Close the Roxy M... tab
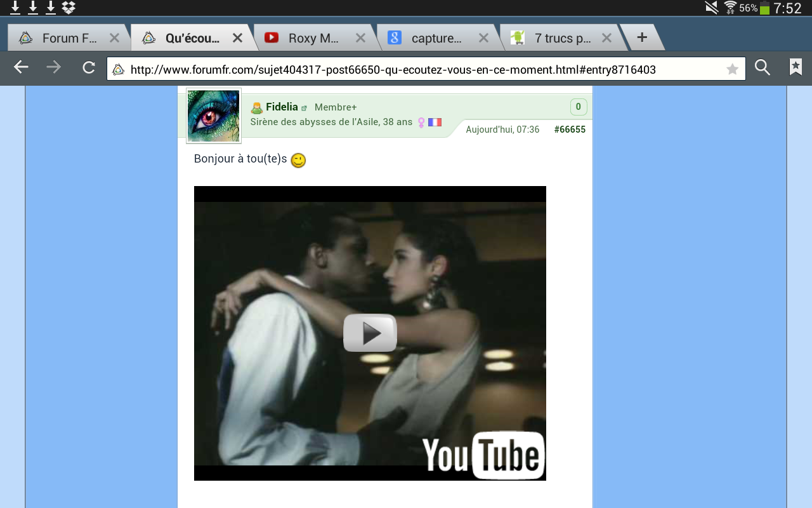This screenshot has height=508, width=812. click(x=360, y=38)
